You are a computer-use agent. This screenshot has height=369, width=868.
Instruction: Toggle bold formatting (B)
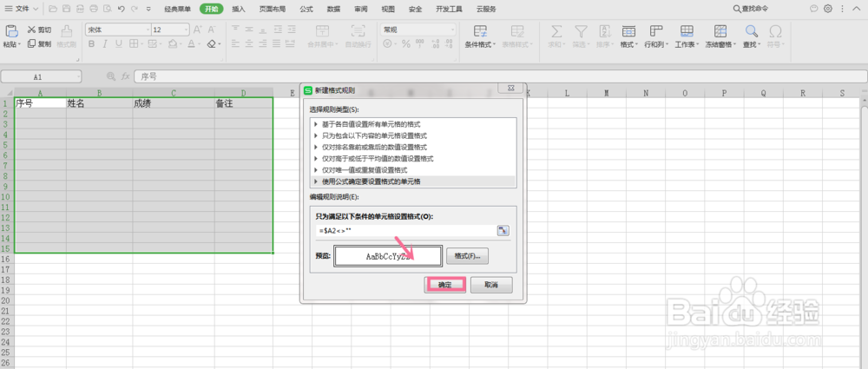tap(91, 43)
